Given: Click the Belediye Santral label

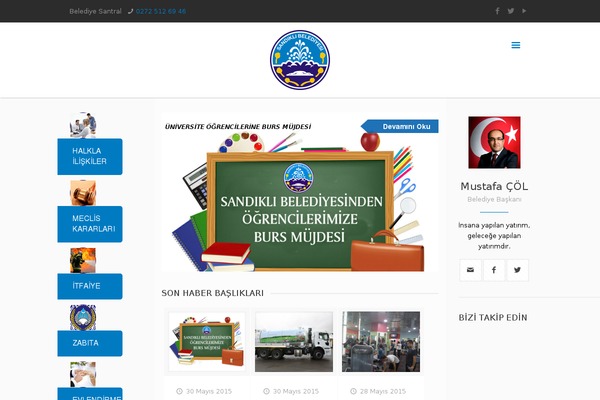Looking at the screenshot, I should [x=95, y=11].
